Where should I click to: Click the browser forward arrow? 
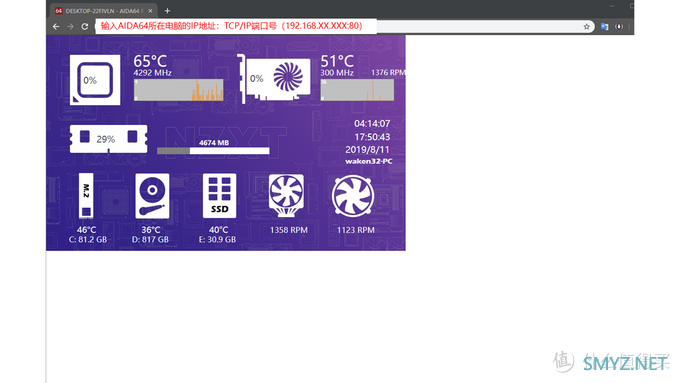tap(70, 26)
